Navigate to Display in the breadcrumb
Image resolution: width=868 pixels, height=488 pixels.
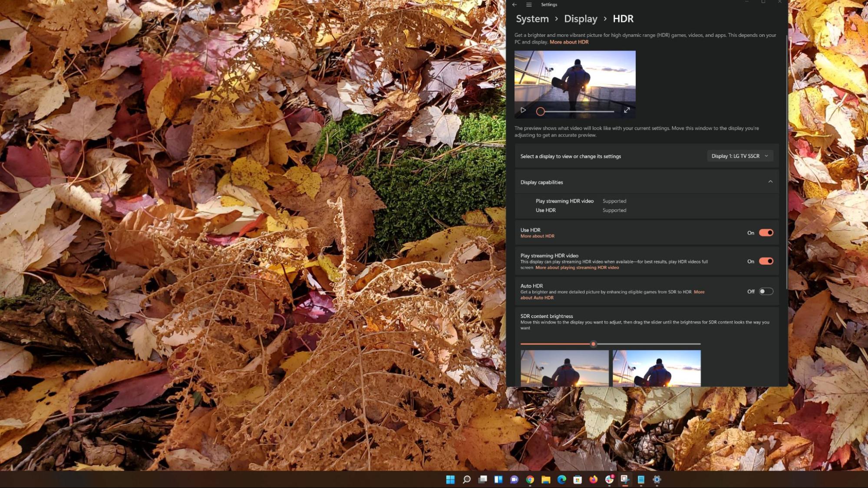tap(581, 19)
